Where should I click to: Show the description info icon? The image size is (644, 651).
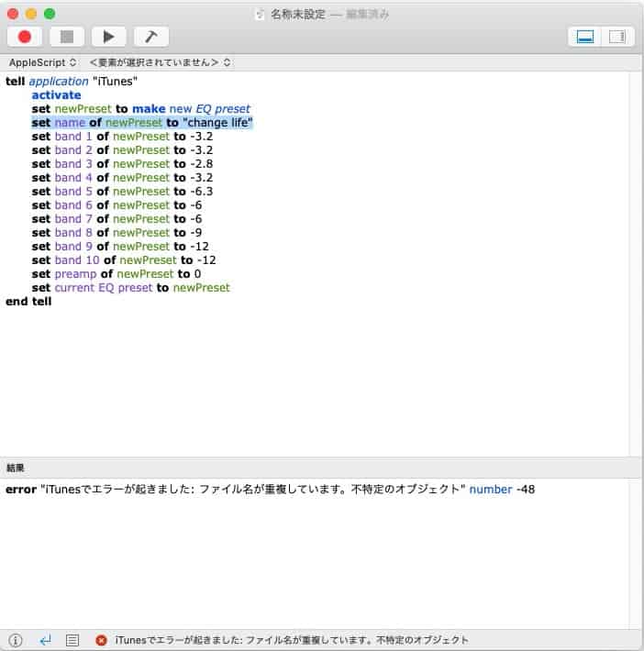(16, 640)
